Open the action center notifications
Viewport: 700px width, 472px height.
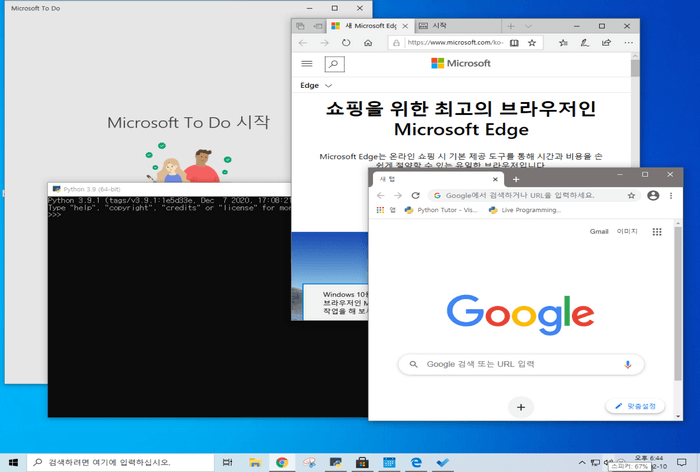[x=681, y=463]
